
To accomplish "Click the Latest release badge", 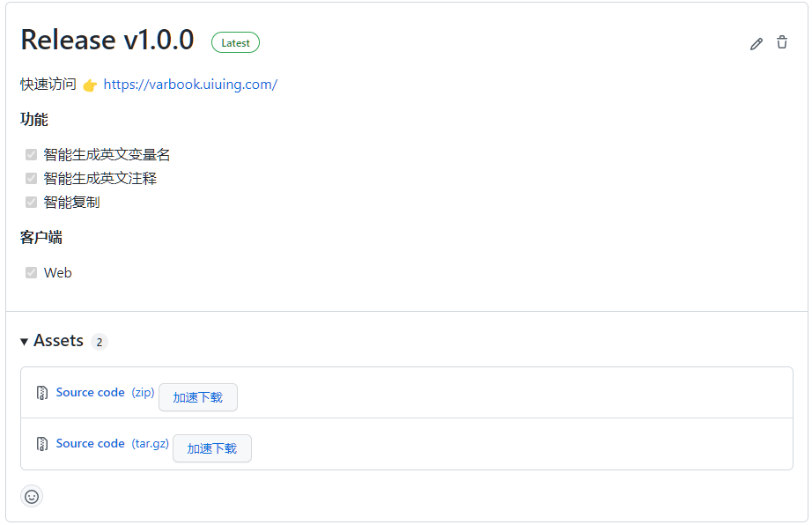I will click(235, 43).
